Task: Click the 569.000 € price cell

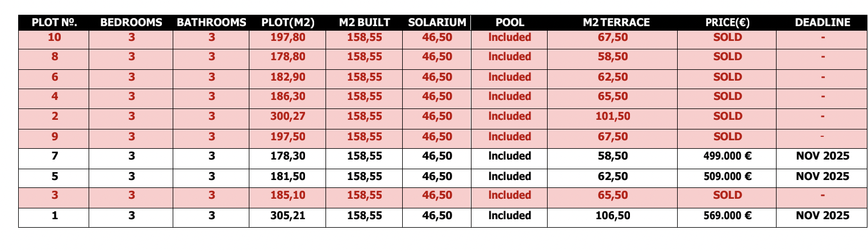Action: tap(728, 216)
